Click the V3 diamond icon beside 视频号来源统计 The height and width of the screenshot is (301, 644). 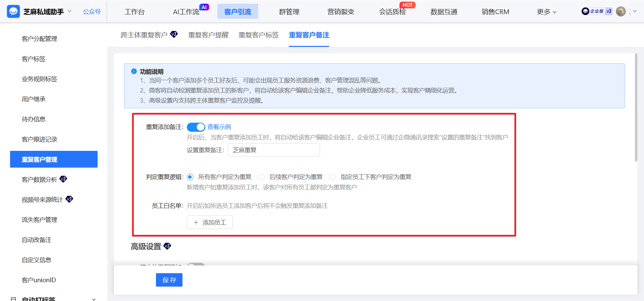click(69, 199)
